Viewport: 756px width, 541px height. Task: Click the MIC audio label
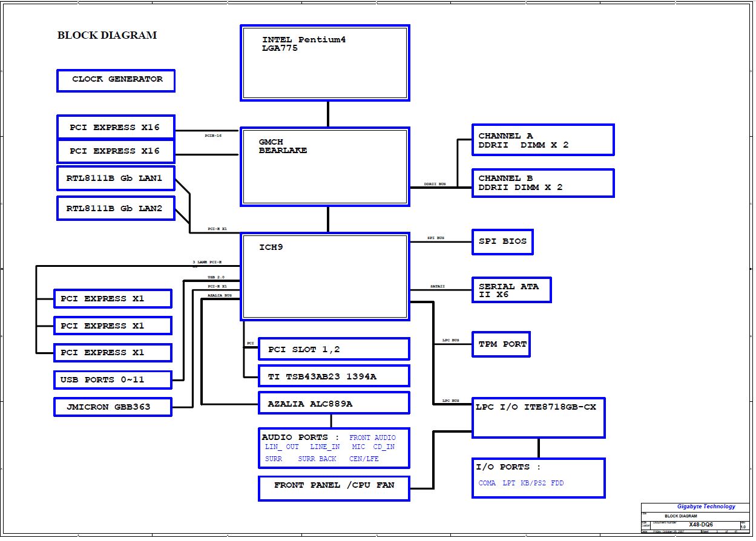click(x=358, y=447)
